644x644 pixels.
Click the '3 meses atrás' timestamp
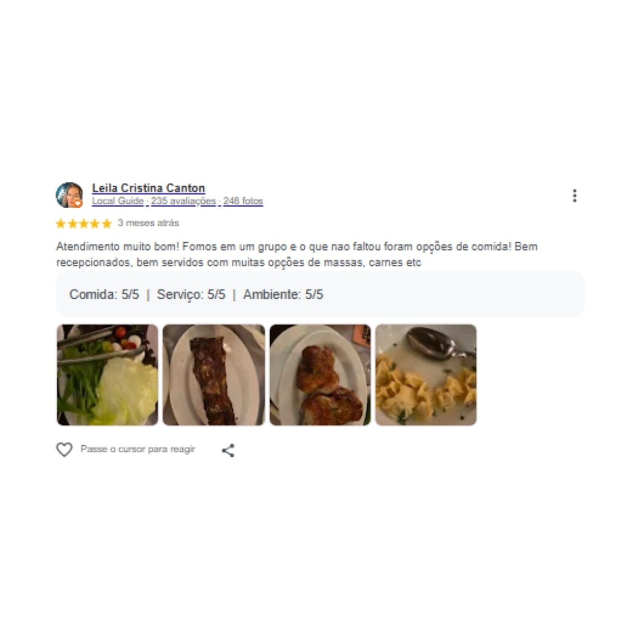[148, 223]
